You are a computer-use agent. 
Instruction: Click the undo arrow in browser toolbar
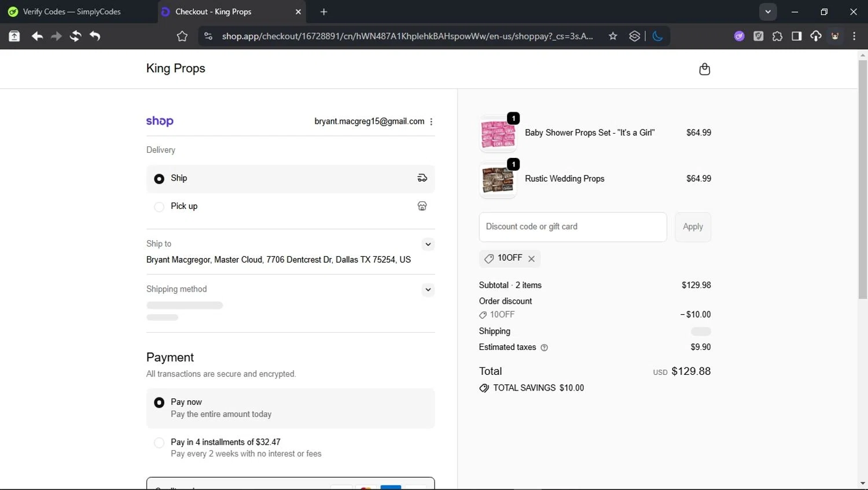95,36
